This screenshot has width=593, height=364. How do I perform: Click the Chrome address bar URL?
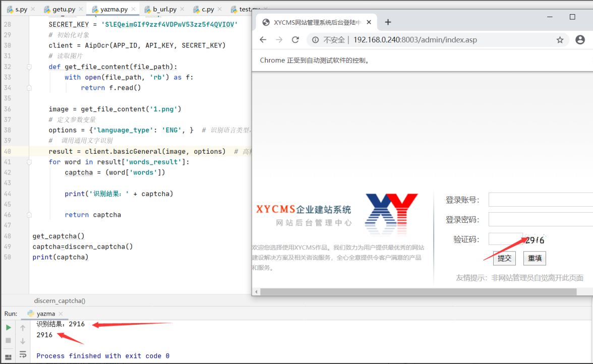click(x=415, y=40)
